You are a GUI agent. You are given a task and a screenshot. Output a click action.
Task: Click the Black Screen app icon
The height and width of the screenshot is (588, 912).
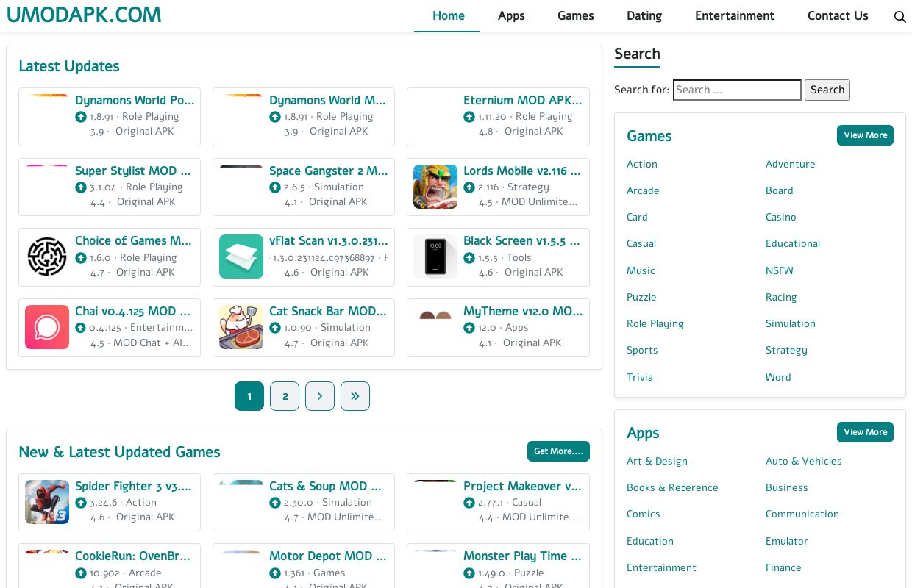pos(435,257)
